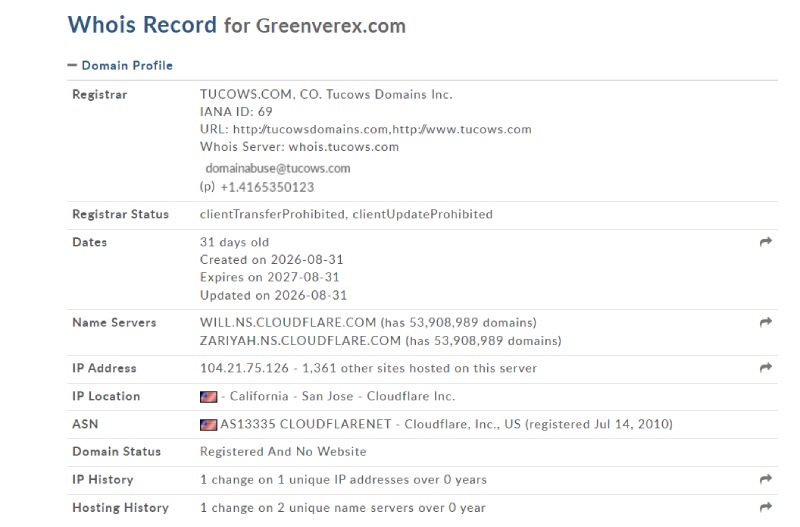Click WILL.NS.CLOUDFLARE.COM name server
Screen dimensions: 800x527
click(288, 322)
